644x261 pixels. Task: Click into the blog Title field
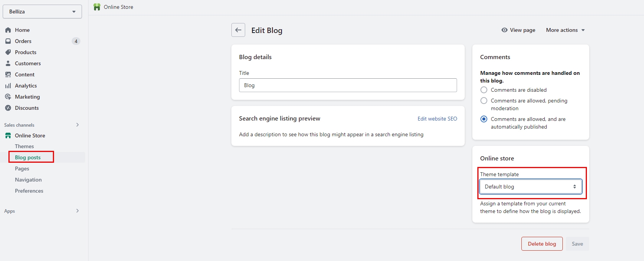click(x=348, y=85)
